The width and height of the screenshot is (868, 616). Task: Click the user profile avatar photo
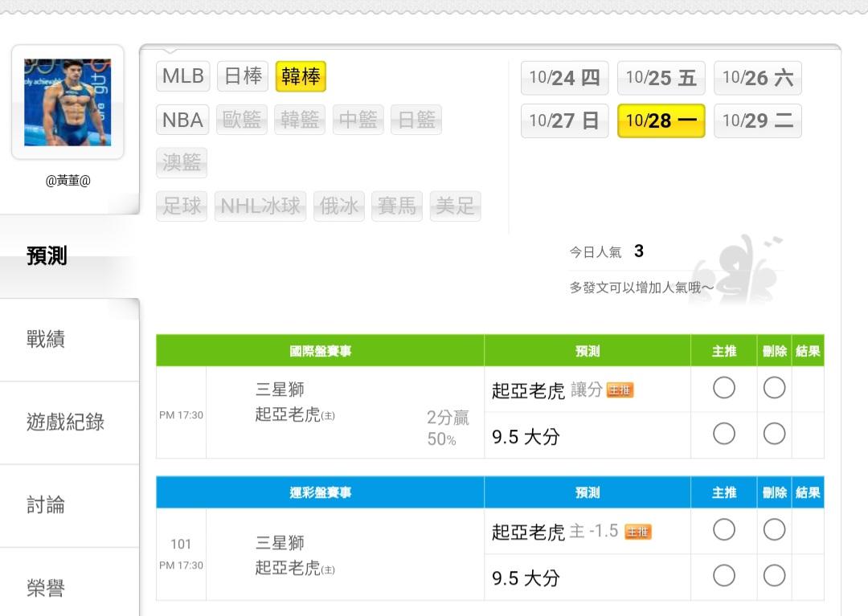pyautogui.click(x=68, y=102)
